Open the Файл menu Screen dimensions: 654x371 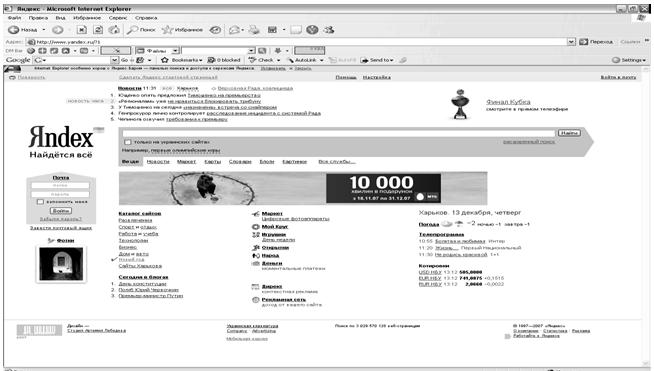(14, 18)
